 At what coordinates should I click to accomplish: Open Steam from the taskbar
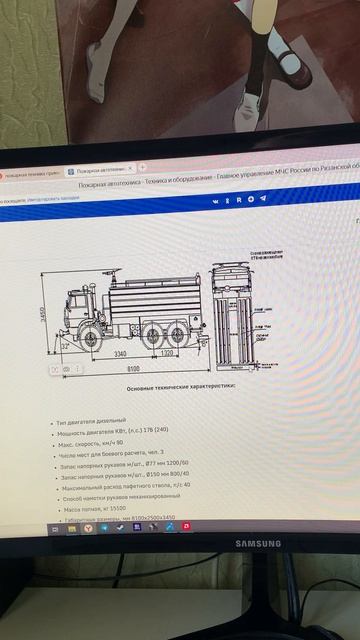tap(121, 527)
